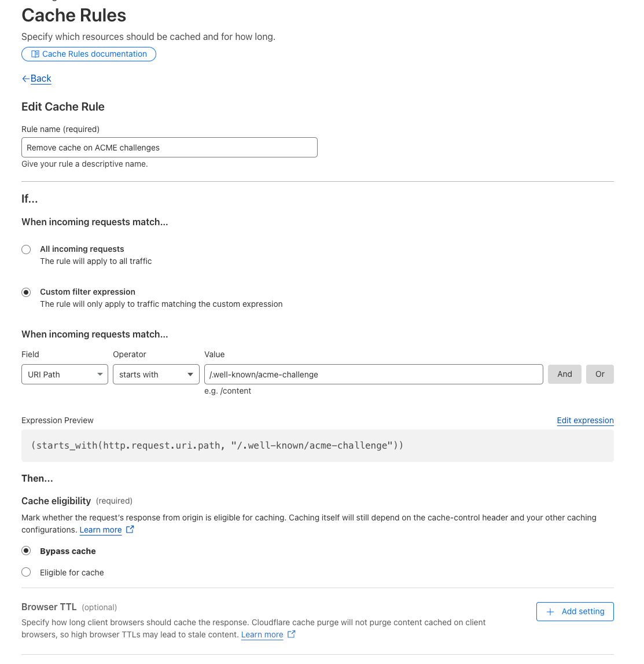The image size is (644, 664).
Task: Click external link icon next to Cache eligibility Learn more
Action: click(x=130, y=529)
